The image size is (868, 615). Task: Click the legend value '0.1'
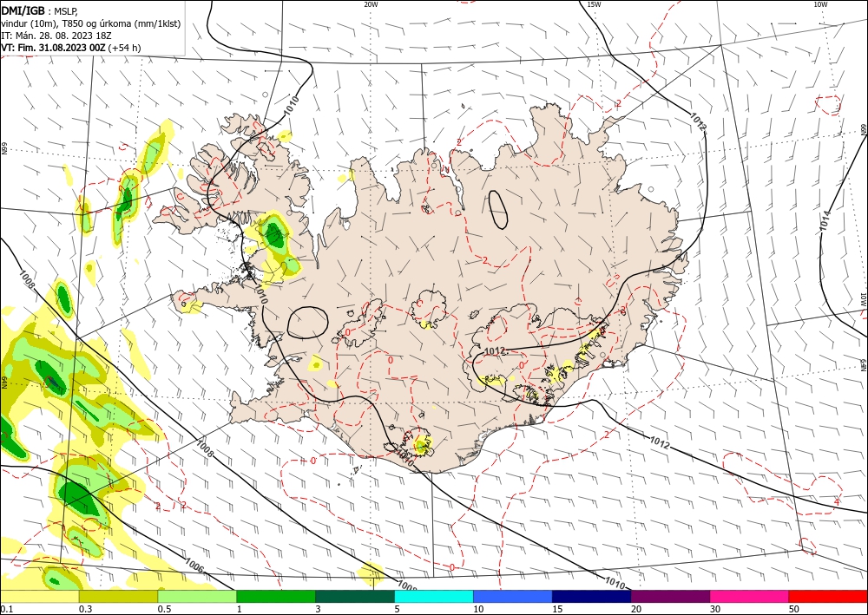coord(7,609)
